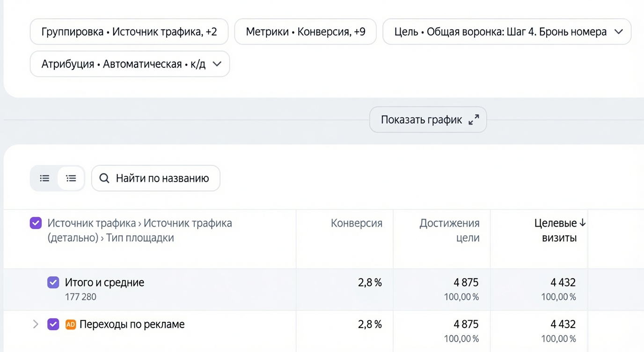Click the sort arrow beside Целевые визиты
Viewport: 644px width, 352px height.
click(583, 223)
